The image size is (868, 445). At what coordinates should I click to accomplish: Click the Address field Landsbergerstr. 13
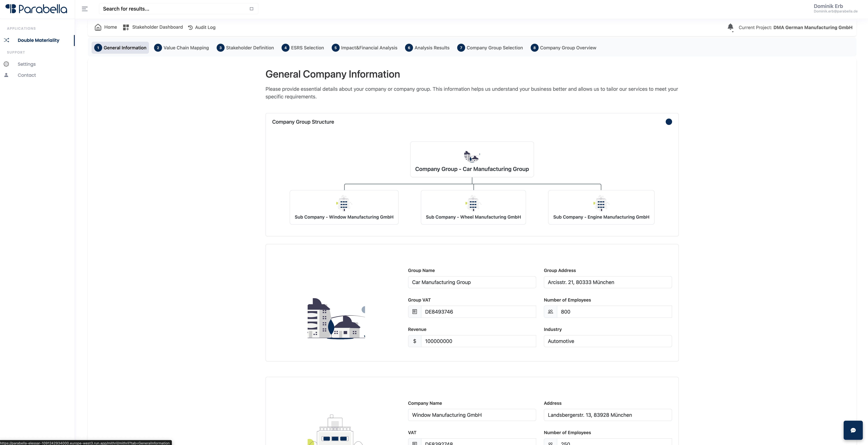(x=608, y=415)
